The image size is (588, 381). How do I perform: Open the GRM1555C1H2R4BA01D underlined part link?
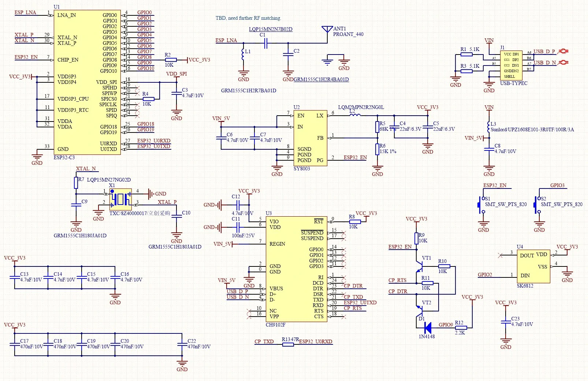[321, 79]
